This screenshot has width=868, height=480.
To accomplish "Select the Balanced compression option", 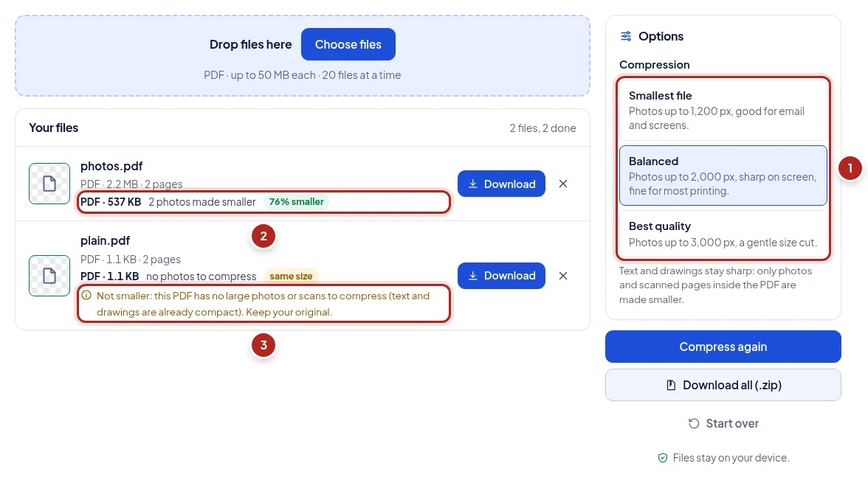I will point(723,175).
